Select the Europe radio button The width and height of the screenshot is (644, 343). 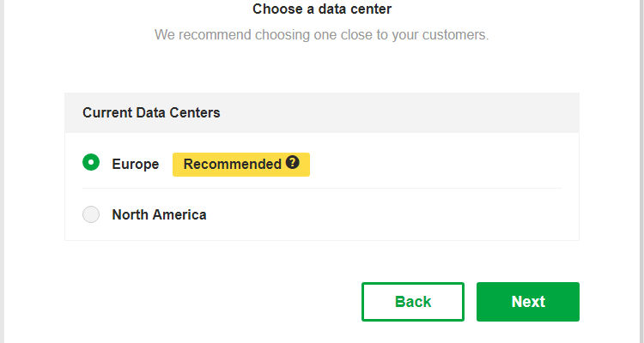91,163
